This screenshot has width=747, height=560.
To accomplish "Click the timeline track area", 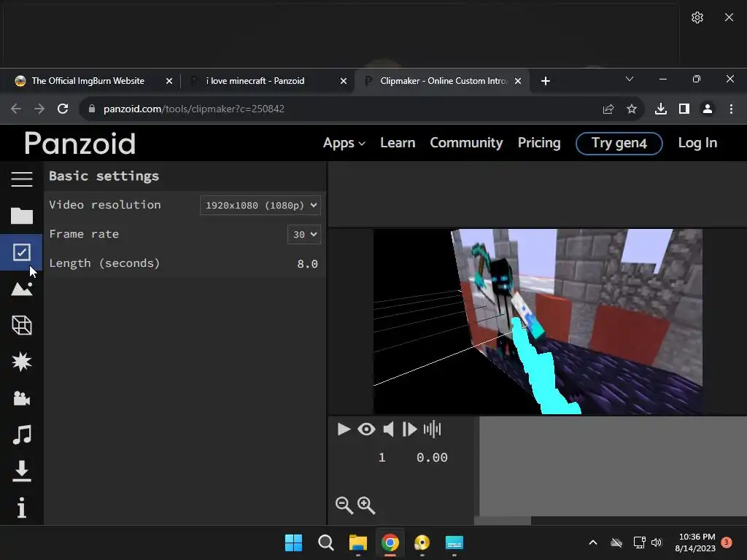I will tap(613, 466).
